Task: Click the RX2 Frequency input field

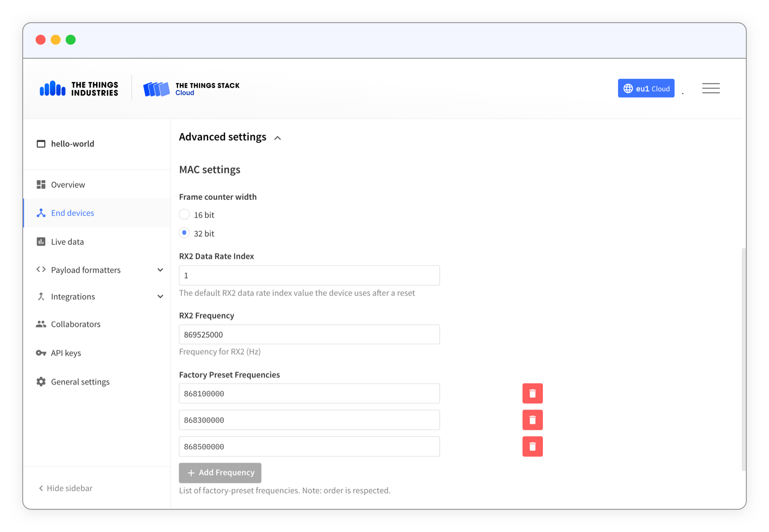Action: tap(309, 335)
